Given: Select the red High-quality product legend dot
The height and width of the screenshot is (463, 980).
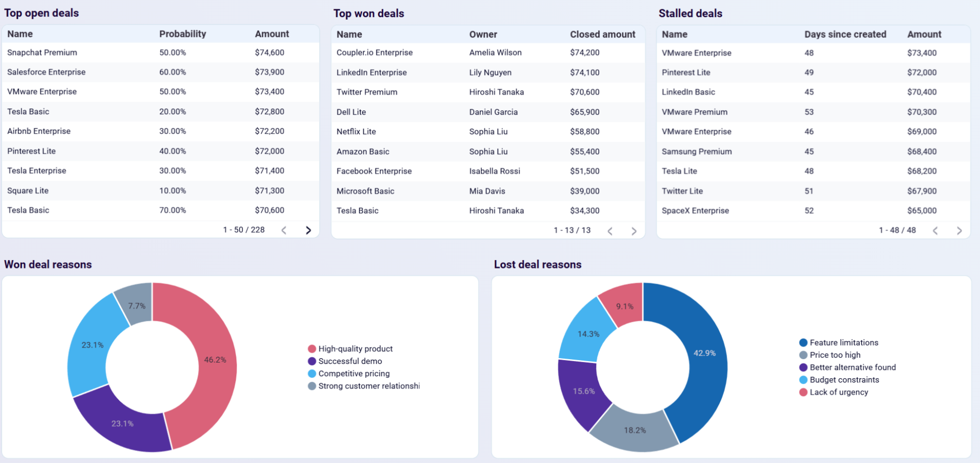Looking at the screenshot, I should pyautogui.click(x=311, y=348).
